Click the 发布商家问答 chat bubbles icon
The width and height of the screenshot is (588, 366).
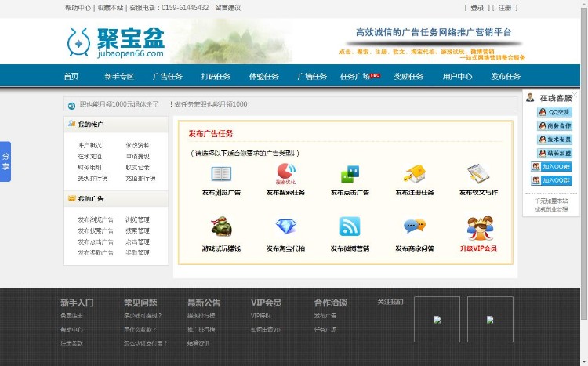tap(415, 226)
